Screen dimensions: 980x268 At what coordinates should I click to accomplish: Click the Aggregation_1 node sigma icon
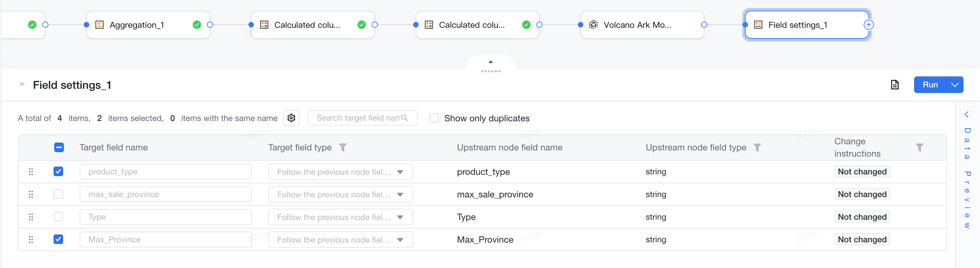pyautogui.click(x=100, y=25)
